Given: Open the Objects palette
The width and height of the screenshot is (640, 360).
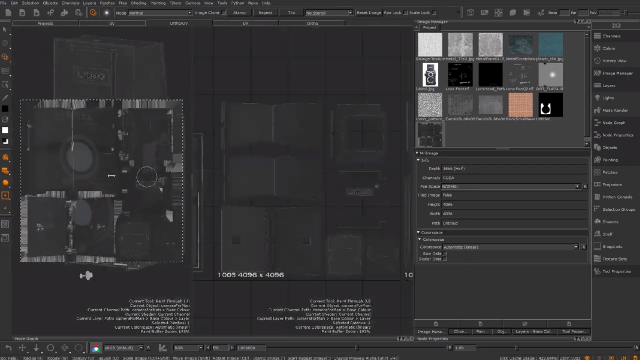Looking at the screenshot, I should [614, 147].
